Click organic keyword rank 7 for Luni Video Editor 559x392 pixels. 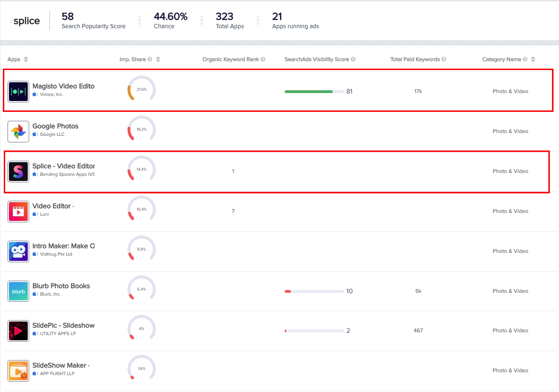[233, 211]
